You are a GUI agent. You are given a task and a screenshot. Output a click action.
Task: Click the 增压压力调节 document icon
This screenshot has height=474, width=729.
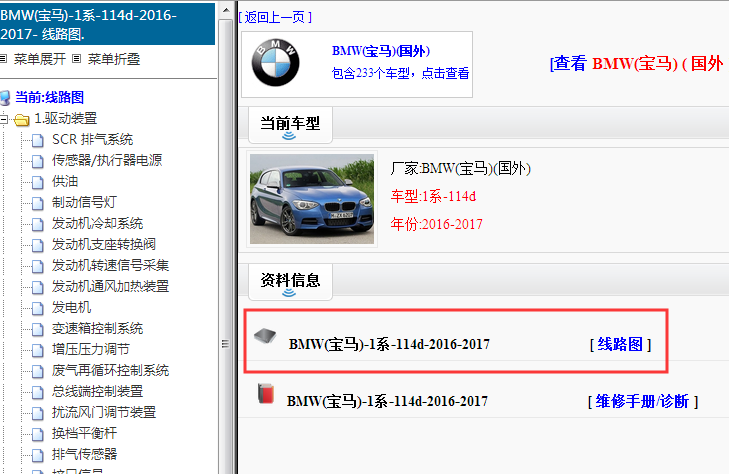(x=38, y=350)
